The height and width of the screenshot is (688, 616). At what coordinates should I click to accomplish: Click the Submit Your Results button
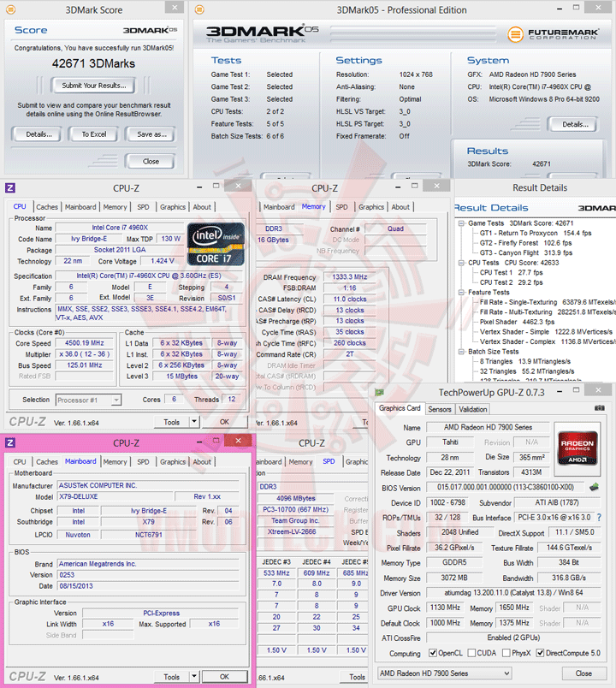click(x=93, y=86)
